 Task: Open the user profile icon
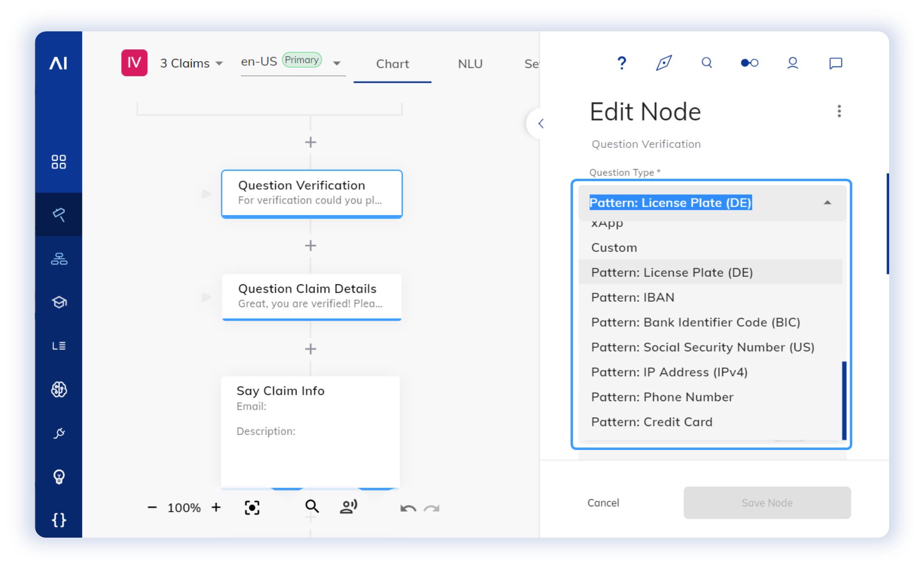pos(793,63)
